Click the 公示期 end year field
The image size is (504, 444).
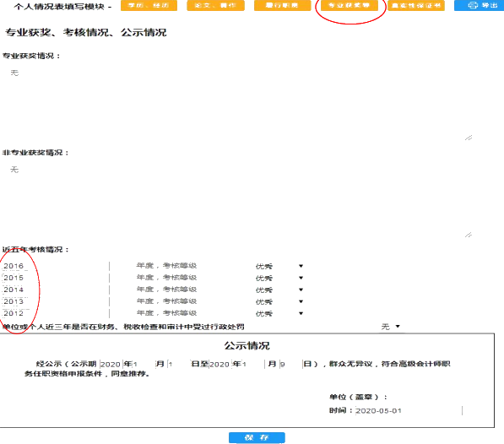[x=220, y=364]
